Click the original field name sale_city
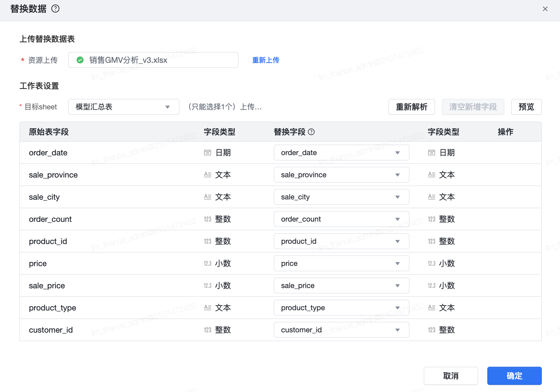Viewport: 560px width, 392px height. click(x=44, y=197)
